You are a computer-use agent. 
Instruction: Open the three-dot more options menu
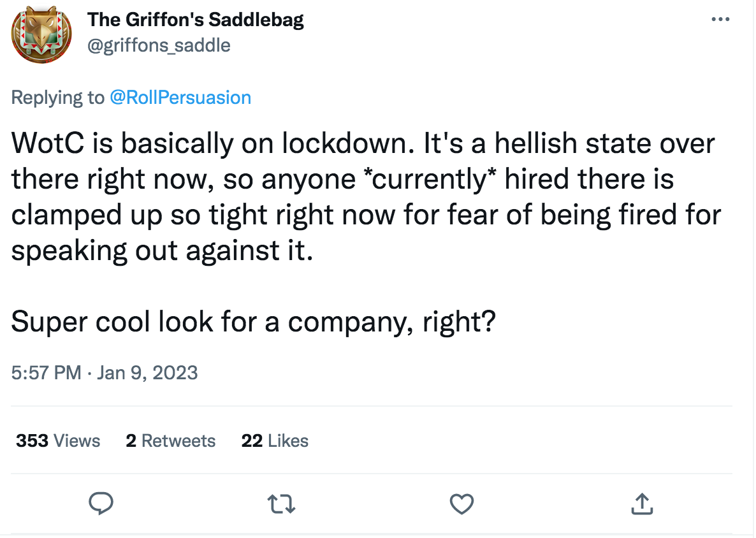(720, 20)
